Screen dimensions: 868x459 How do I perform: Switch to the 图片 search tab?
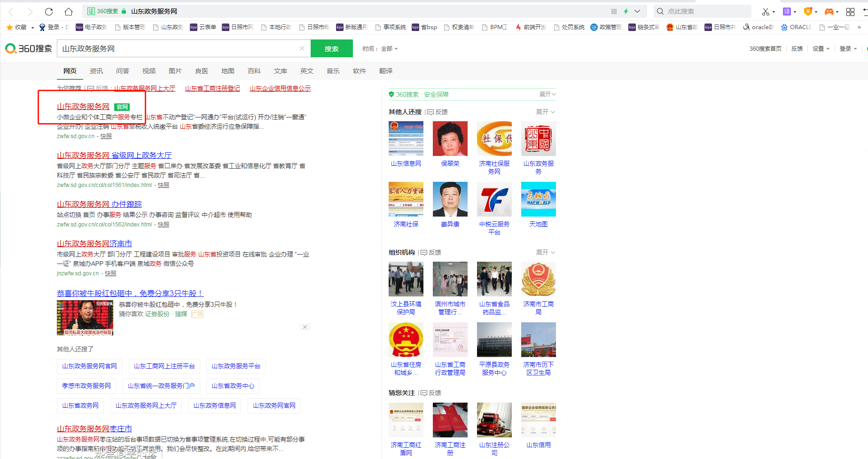175,71
